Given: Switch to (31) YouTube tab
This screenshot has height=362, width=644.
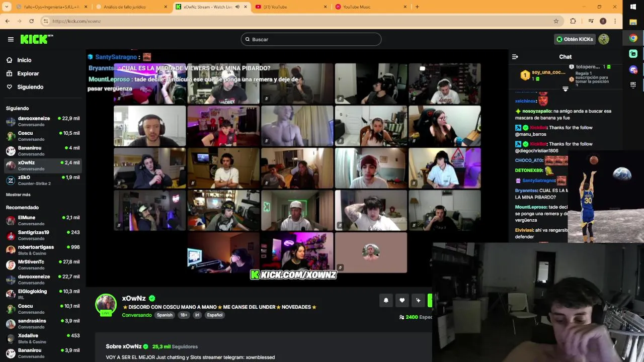Looking at the screenshot, I should [291, 7].
